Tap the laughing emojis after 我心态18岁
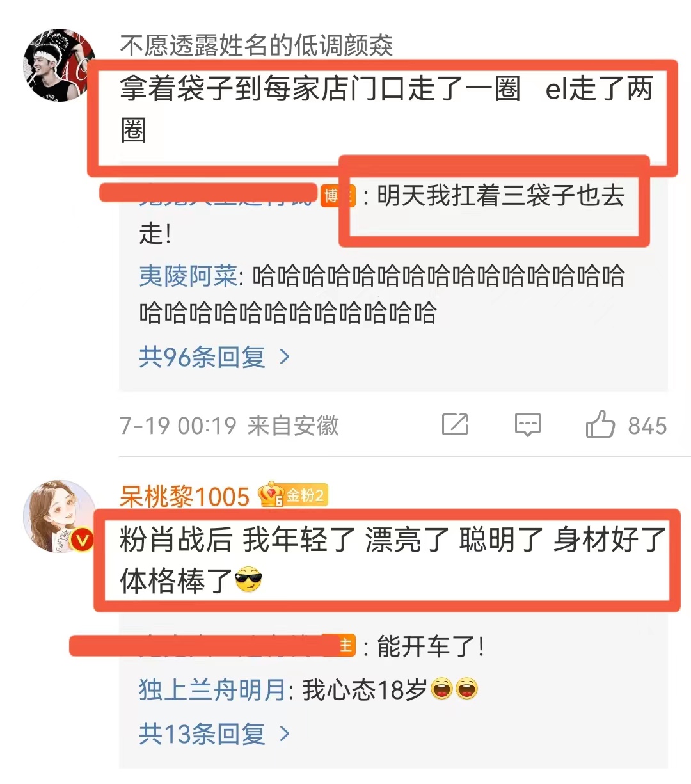Viewport: 691px width, 784px height. click(x=454, y=689)
